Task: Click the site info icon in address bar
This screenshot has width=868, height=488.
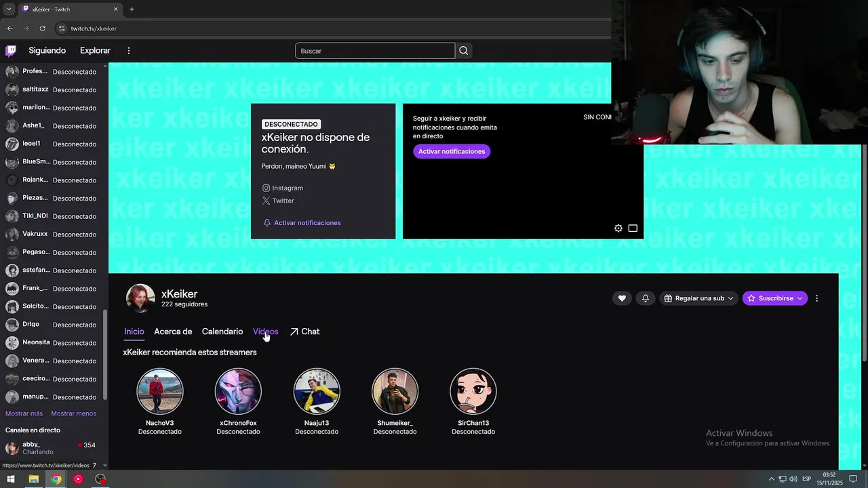Action: (62, 28)
